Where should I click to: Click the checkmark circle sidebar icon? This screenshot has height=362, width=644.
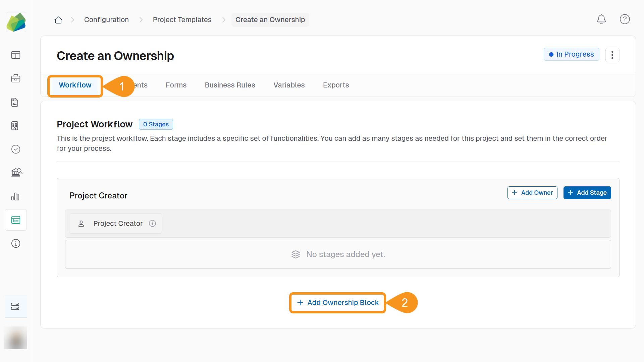click(16, 149)
